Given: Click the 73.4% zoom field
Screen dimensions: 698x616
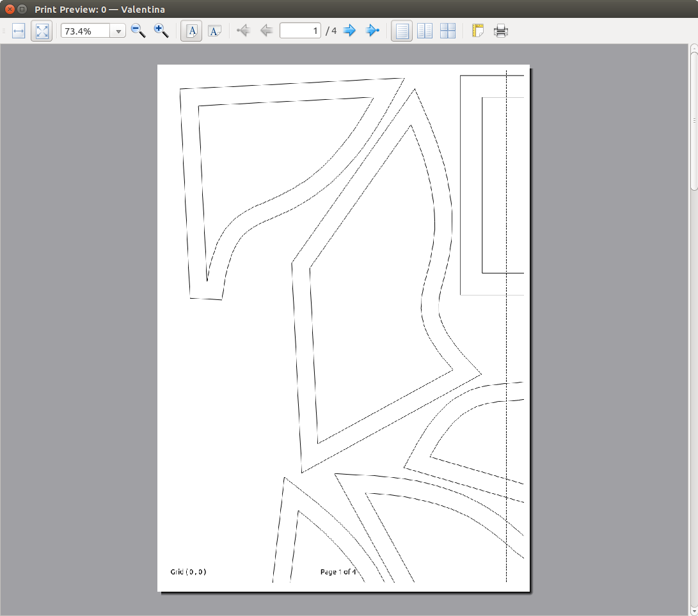Looking at the screenshot, I should coord(86,31).
